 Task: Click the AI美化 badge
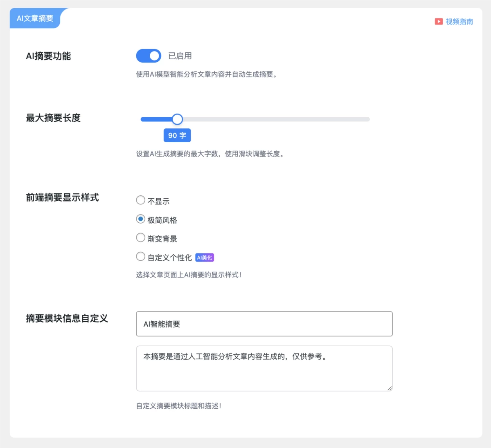point(205,258)
